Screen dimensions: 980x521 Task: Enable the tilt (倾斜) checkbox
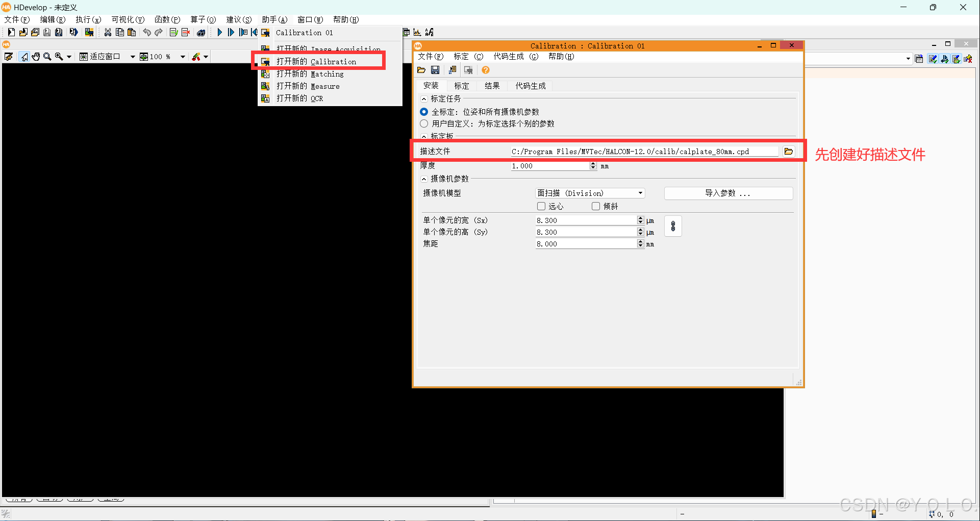point(596,206)
